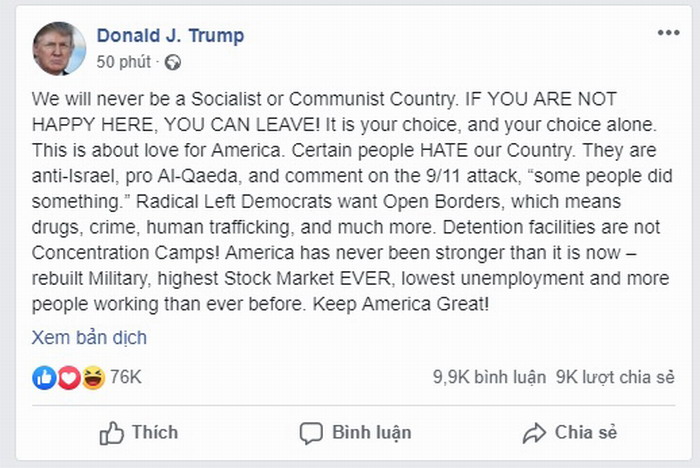Image resolution: width=700 pixels, height=468 pixels.
Task: Show who reacted via 76K count
Action: 126,377
